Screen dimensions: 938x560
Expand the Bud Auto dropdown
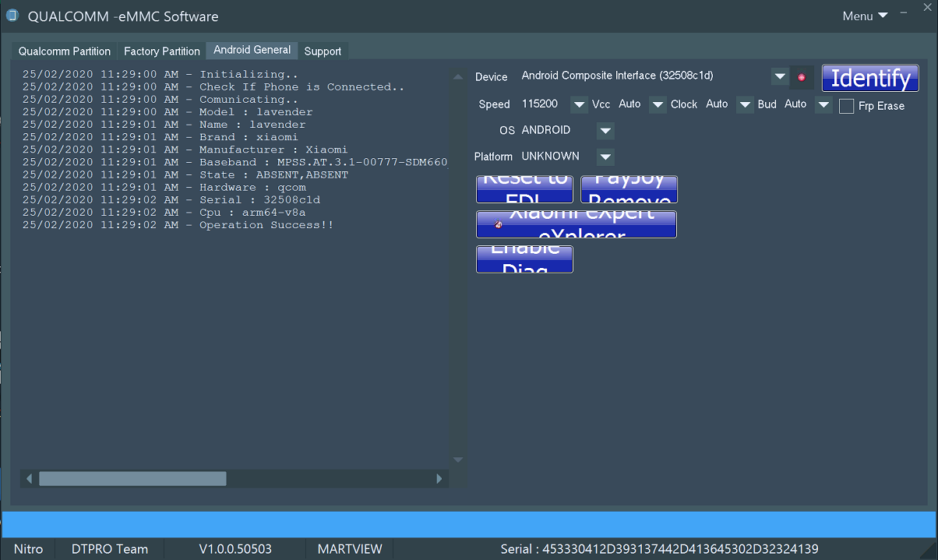click(x=823, y=104)
